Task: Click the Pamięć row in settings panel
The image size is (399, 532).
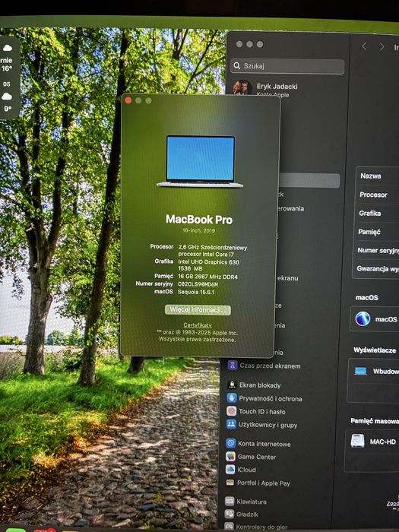Action: point(377,232)
